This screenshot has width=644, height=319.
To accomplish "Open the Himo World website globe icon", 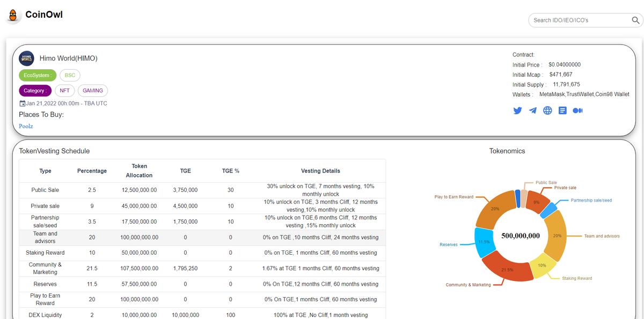I will pos(547,110).
